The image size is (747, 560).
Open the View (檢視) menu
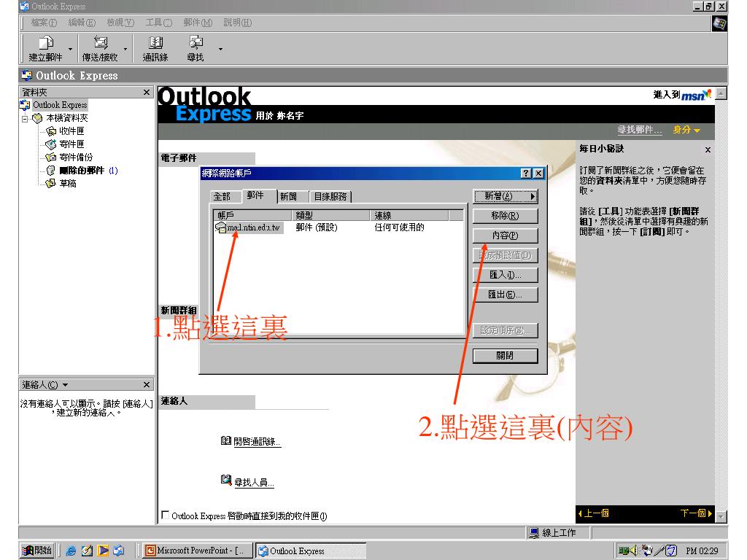120,23
